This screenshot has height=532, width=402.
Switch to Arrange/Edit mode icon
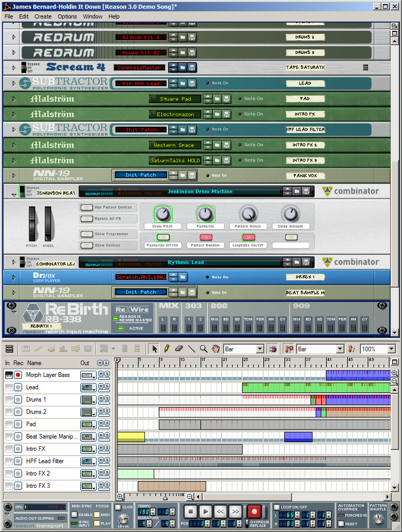click(x=9, y=349)
